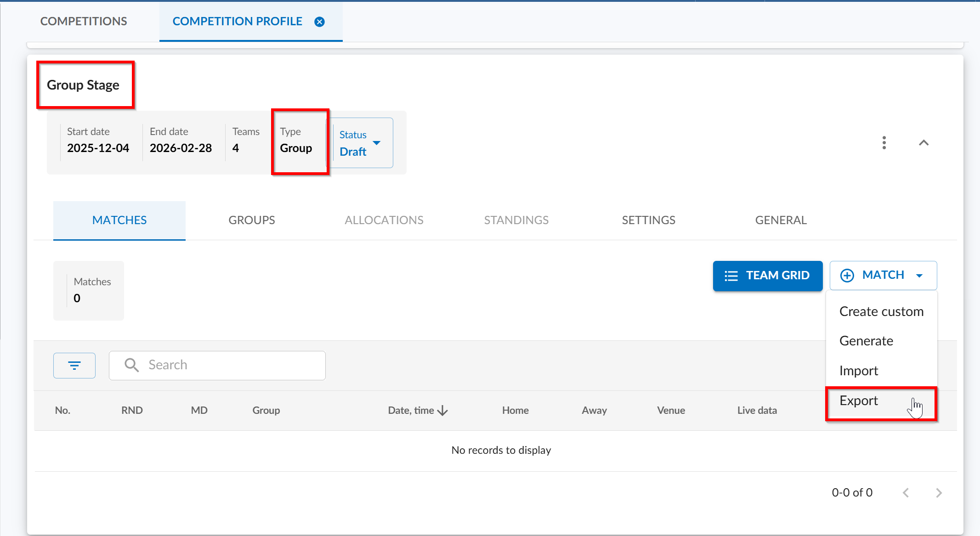
Task: Collapse the Group Stage panel
Action: 923,143
